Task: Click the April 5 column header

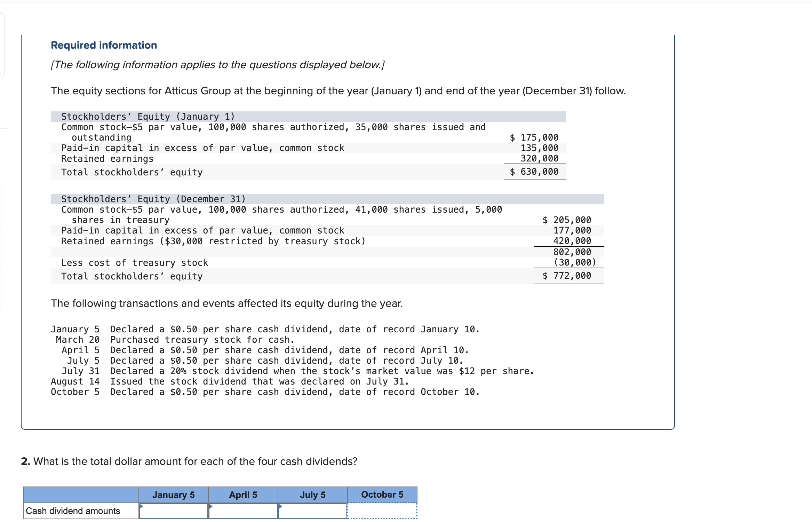Action: click(243, 495)
